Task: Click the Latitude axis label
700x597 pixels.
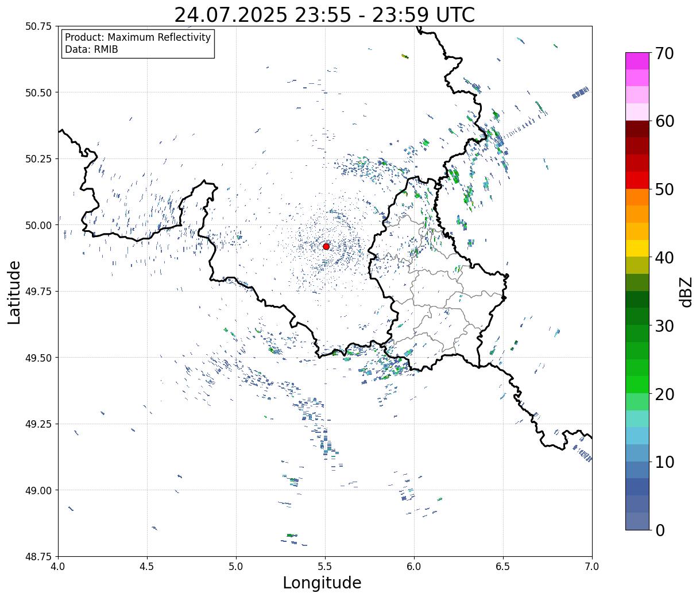Action: [x=14, y=292]
